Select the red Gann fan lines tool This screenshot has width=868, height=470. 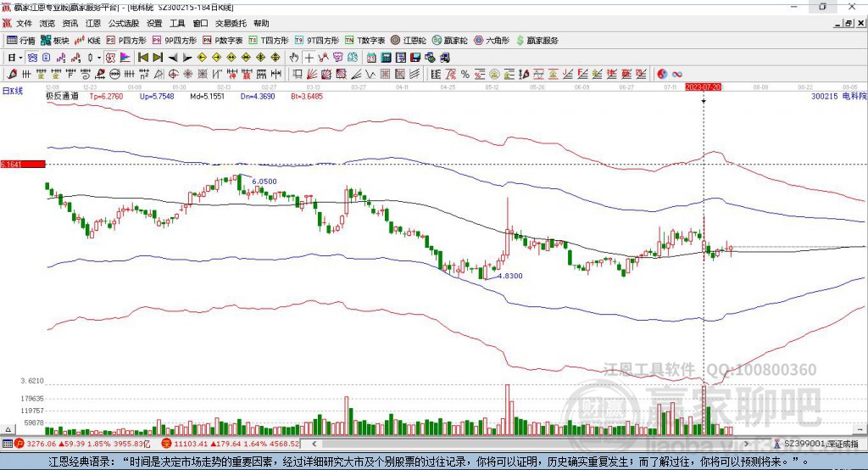point(312,74)
